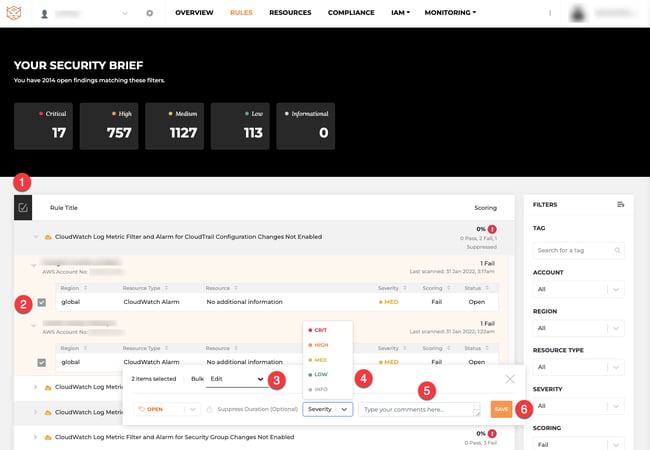Click the search icon in tag field
The width and height of the screenshot is (650, 450).
(617, 250)
